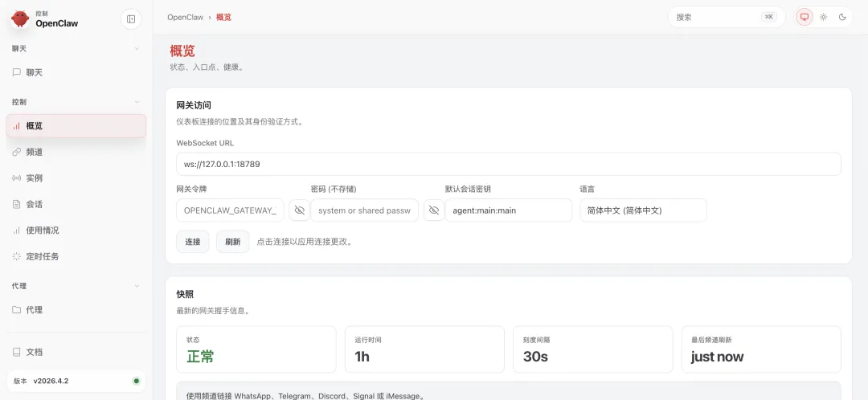The height and width of the screenshot is (400, 868).
Task: Switch to light theme sun icon
Action: coord(824,17)
